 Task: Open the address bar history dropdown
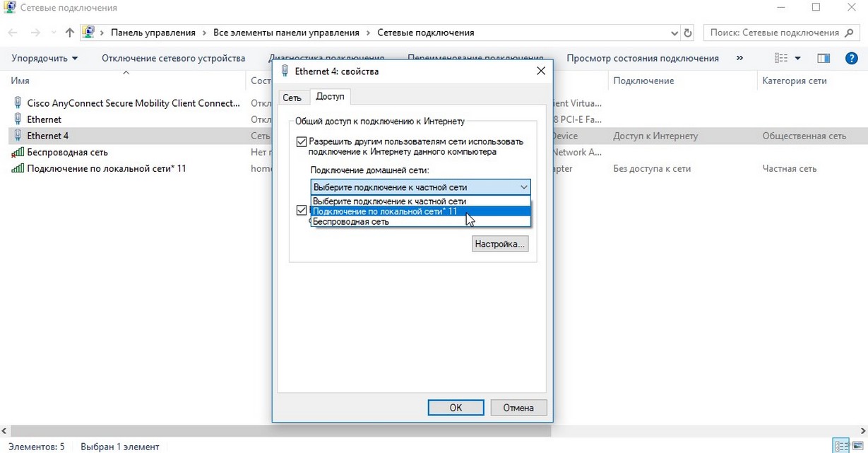[x=674, y=33]
